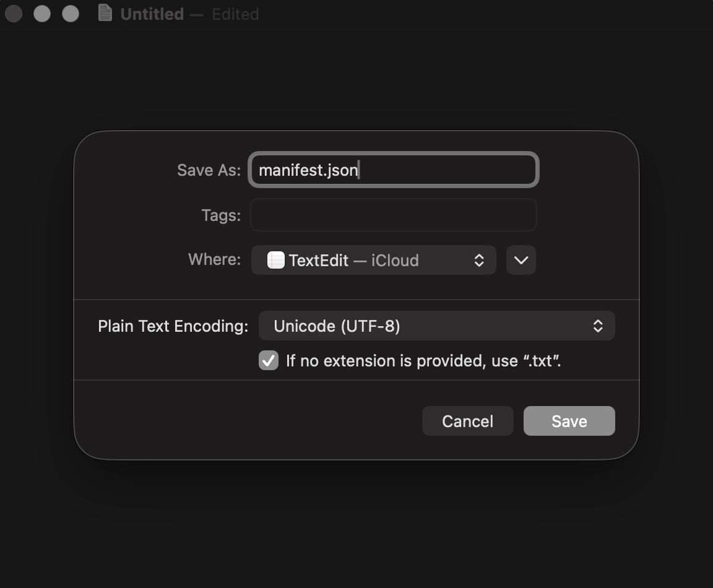Uncheck the use ".txt" extension checkbox
Image resolution: width=713 pixels, height=588 pixels.
[269, 360]
